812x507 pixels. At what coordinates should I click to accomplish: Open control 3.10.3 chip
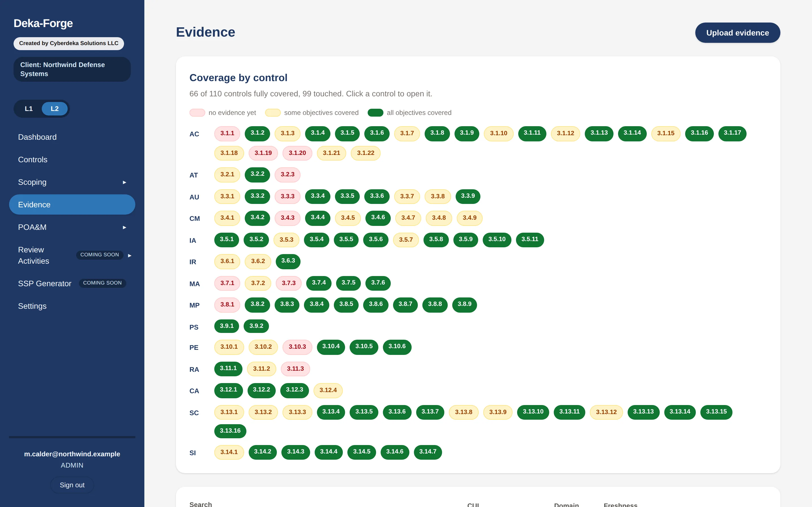[x=297, y=347]
